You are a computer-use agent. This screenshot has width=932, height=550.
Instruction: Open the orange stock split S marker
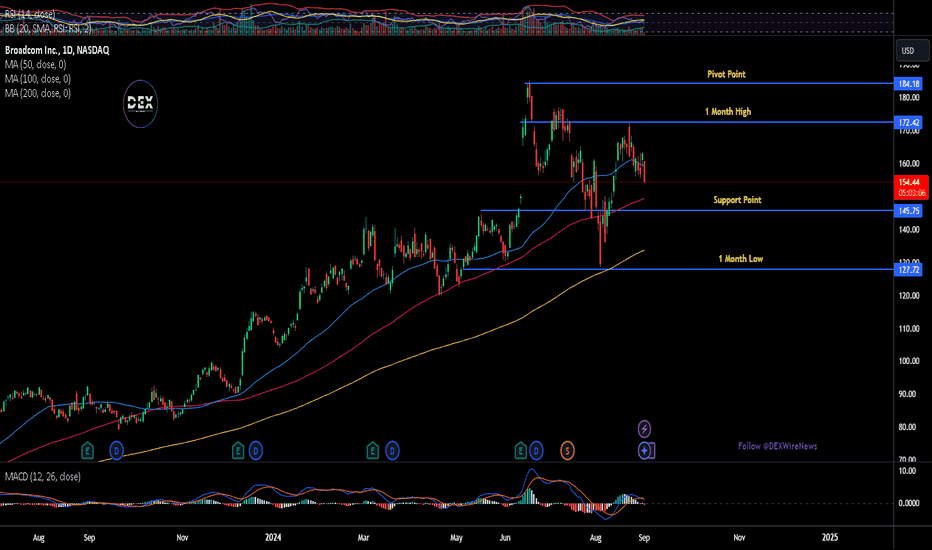pos(567,451)
